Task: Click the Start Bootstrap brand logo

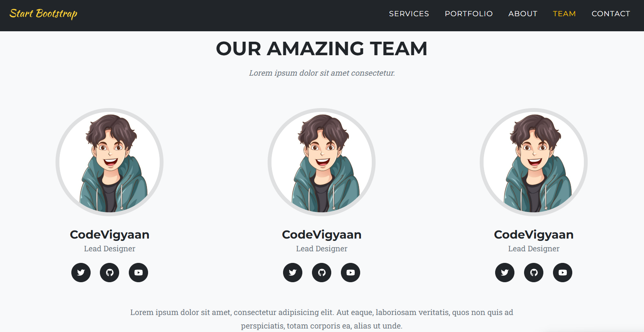Action: pos(44,14)
